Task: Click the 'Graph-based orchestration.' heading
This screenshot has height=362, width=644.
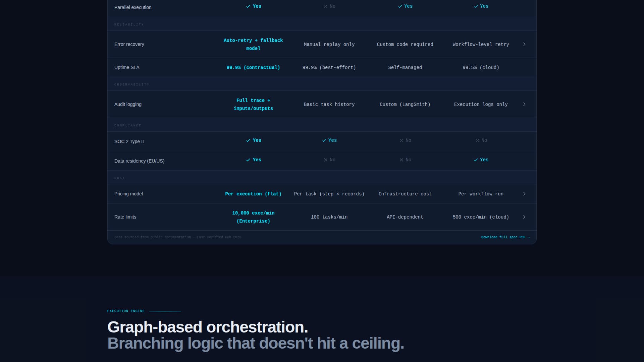Action: tap(208, 327)
